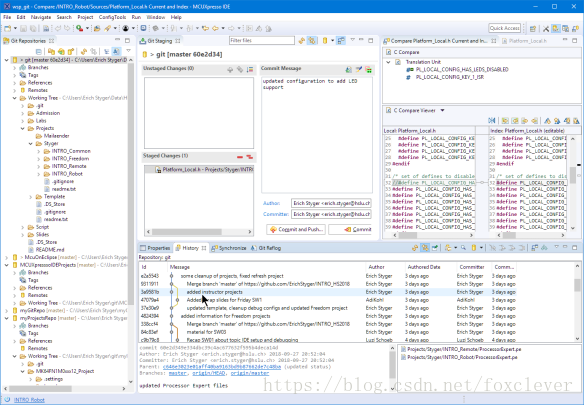Screen dimensions: 584x405
Task: Click the Commit button
Action: click(350, 230)
